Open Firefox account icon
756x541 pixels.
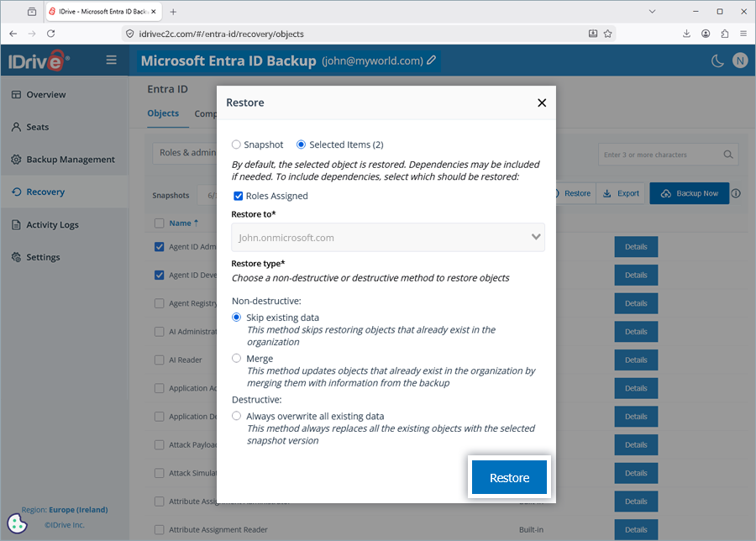coord(706,34)
